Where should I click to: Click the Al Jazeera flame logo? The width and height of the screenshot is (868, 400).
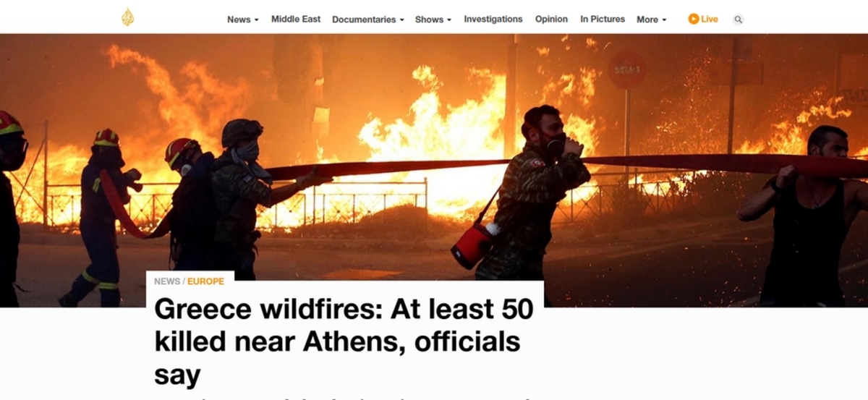point(127,17)
